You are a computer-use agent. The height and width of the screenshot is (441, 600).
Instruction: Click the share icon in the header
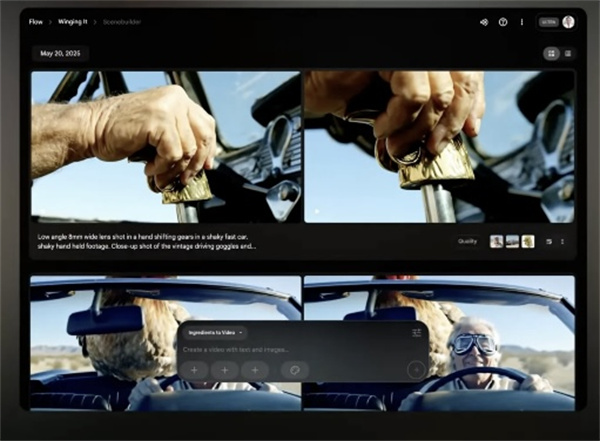[484, 22]
